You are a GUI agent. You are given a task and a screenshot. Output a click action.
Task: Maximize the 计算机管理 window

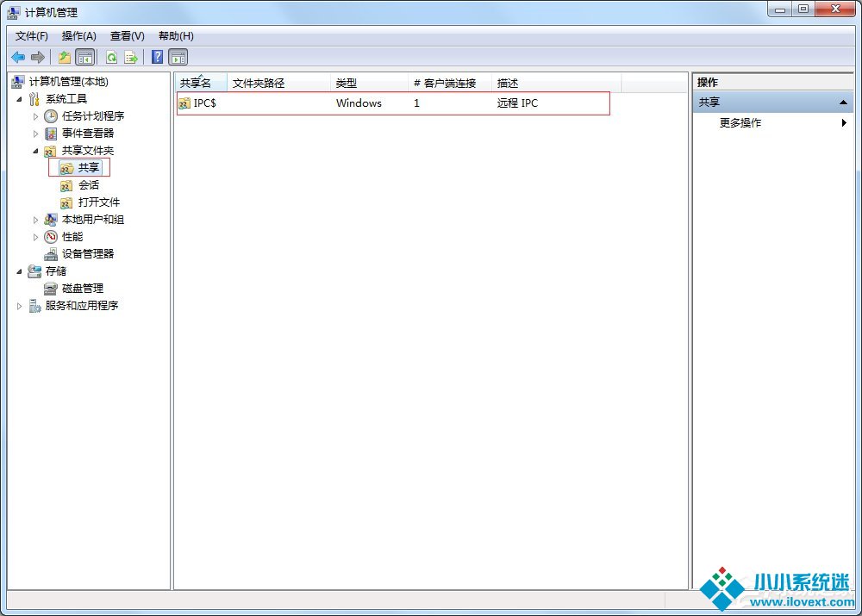pos(803,9)
